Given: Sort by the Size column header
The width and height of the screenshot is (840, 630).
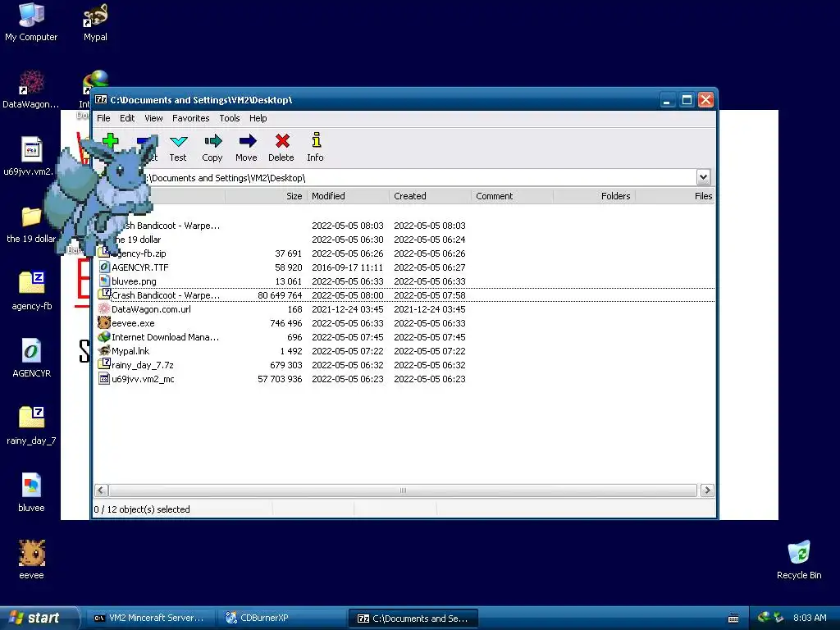Looking at the screenshot, I should tap(267, 196).
